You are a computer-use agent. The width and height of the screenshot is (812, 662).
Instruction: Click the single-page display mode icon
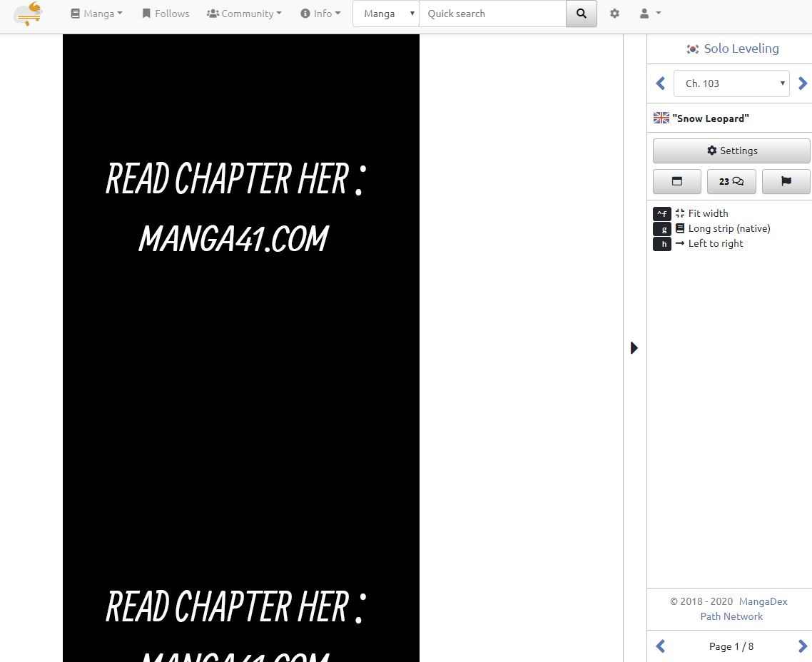click(x=676, y=181)
